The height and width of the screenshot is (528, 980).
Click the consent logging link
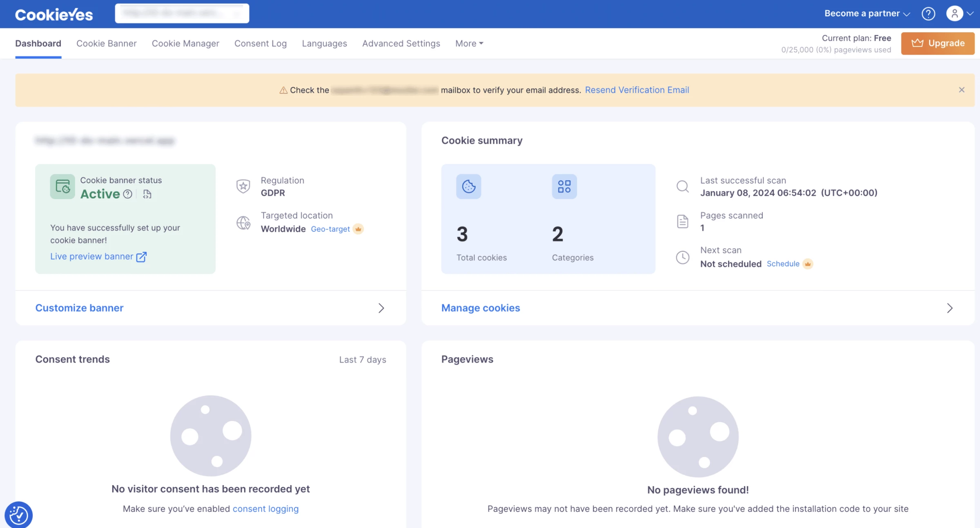[x=265, y=509]
